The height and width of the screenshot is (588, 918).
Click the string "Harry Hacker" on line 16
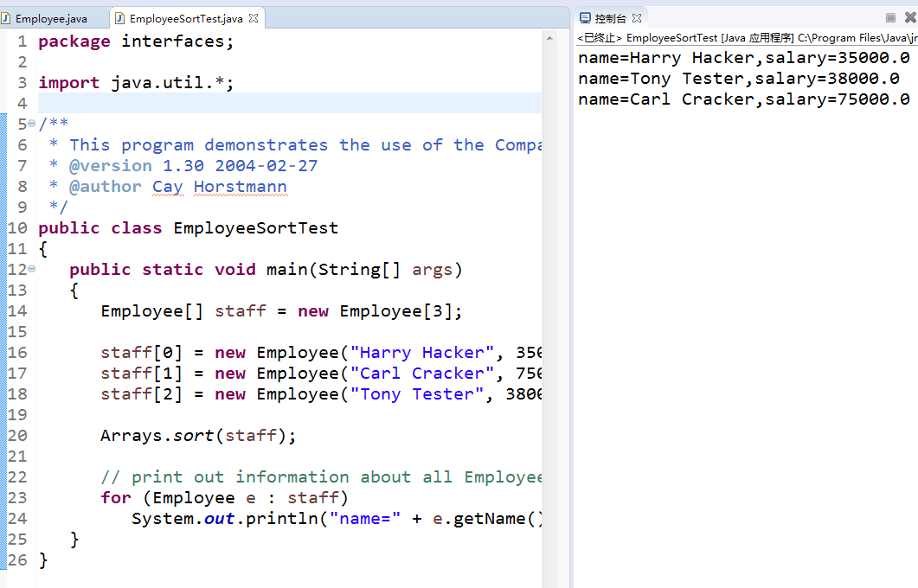(x=422, y=353)
